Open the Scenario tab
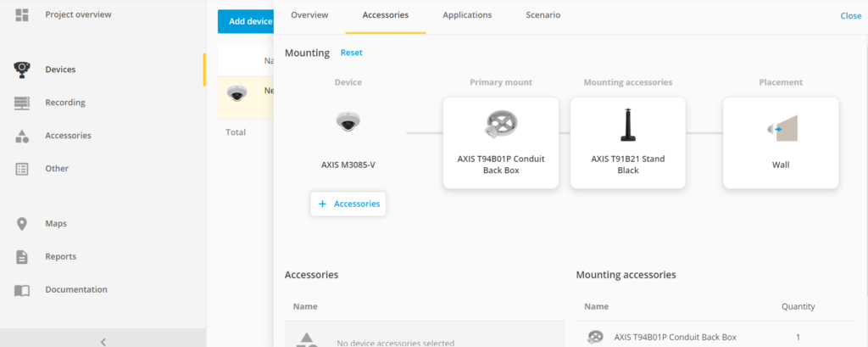The height and width of the screenshot is (347, 868). [x=543, y=15]
